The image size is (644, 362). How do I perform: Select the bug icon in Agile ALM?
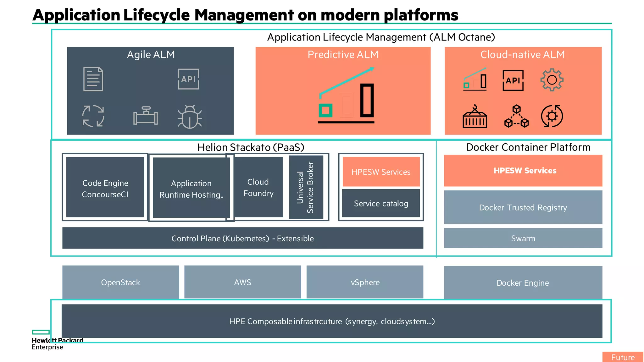[190, 117]
